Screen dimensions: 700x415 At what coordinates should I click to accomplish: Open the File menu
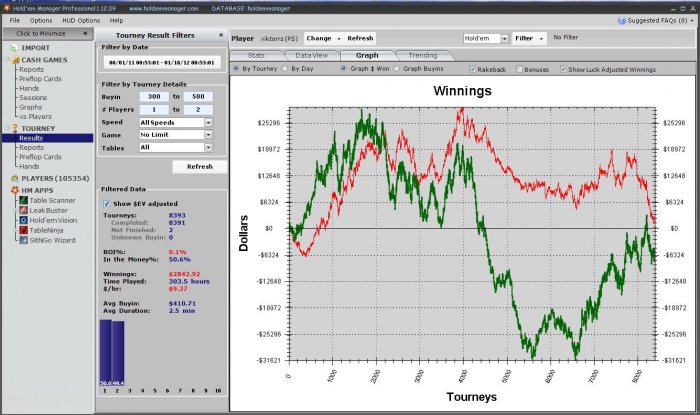15,21
